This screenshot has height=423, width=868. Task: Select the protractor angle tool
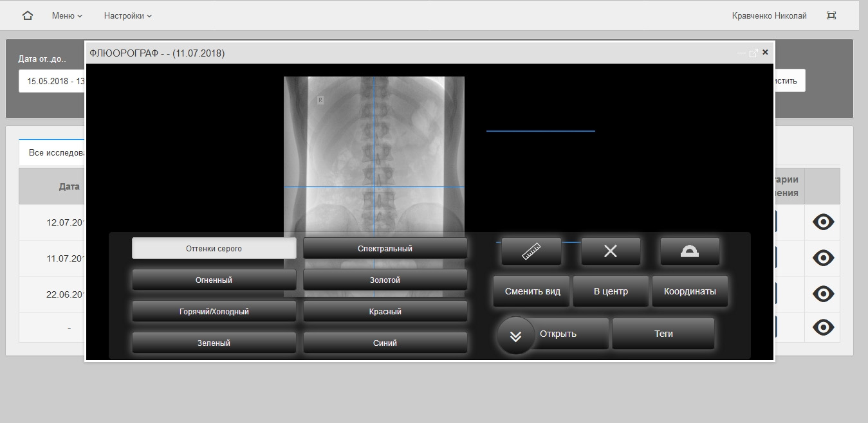(690, 251)
